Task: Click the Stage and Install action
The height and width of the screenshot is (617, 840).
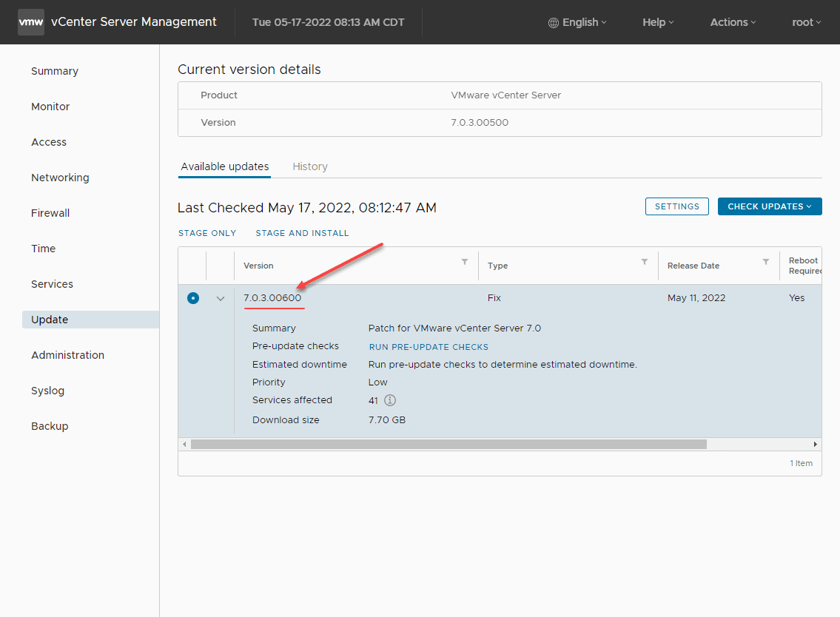Action: click(x=302, y=233)
